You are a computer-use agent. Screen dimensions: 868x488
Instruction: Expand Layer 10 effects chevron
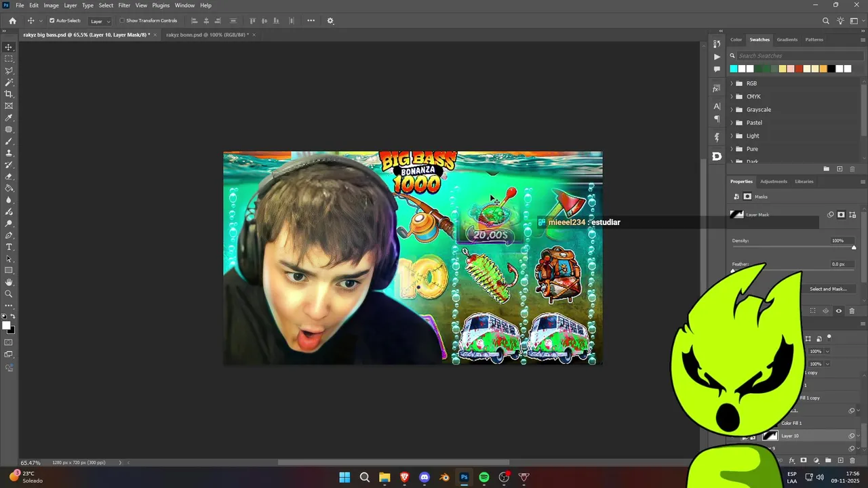[859, 436]
